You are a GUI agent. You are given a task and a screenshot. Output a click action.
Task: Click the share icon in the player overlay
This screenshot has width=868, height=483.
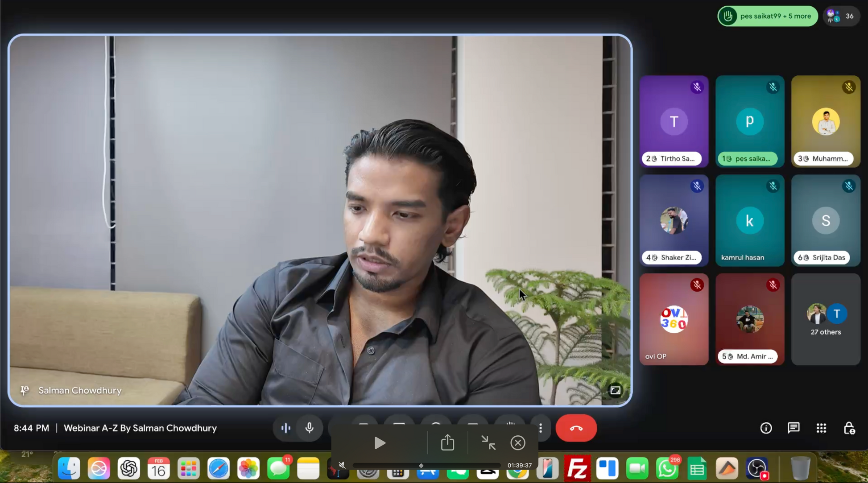pyautogui.click(x=447, y=443)
